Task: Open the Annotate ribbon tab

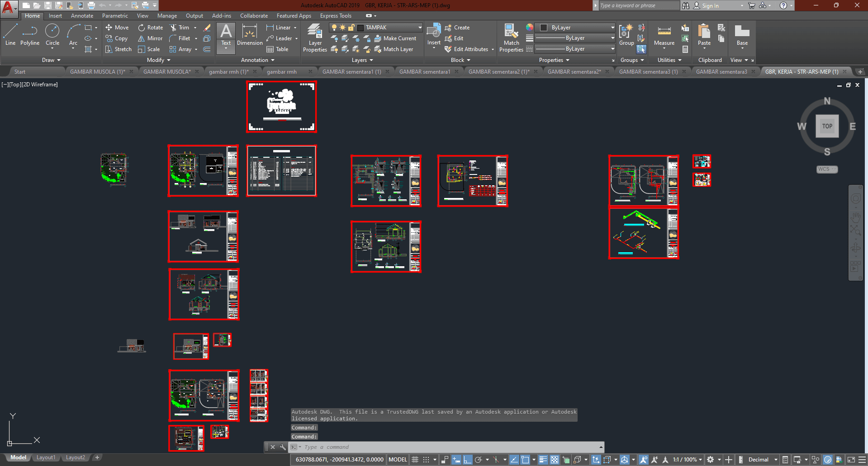Action: tap(82, 16)
